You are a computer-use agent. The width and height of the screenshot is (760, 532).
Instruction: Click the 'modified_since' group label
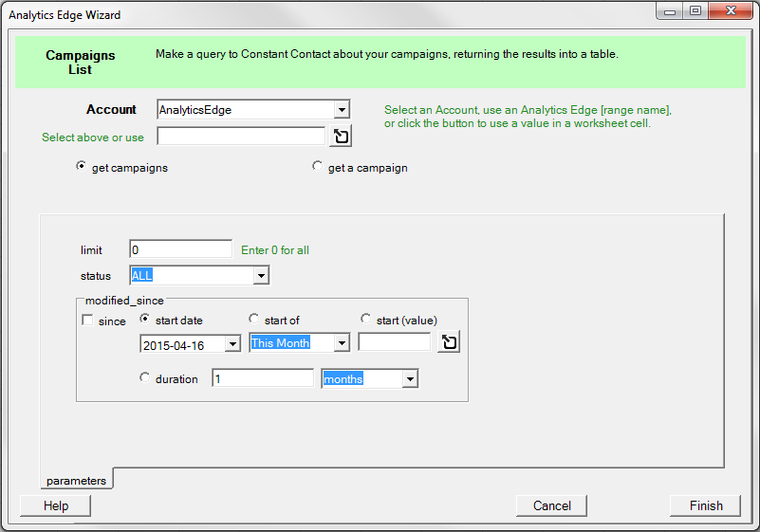[124, 301]
